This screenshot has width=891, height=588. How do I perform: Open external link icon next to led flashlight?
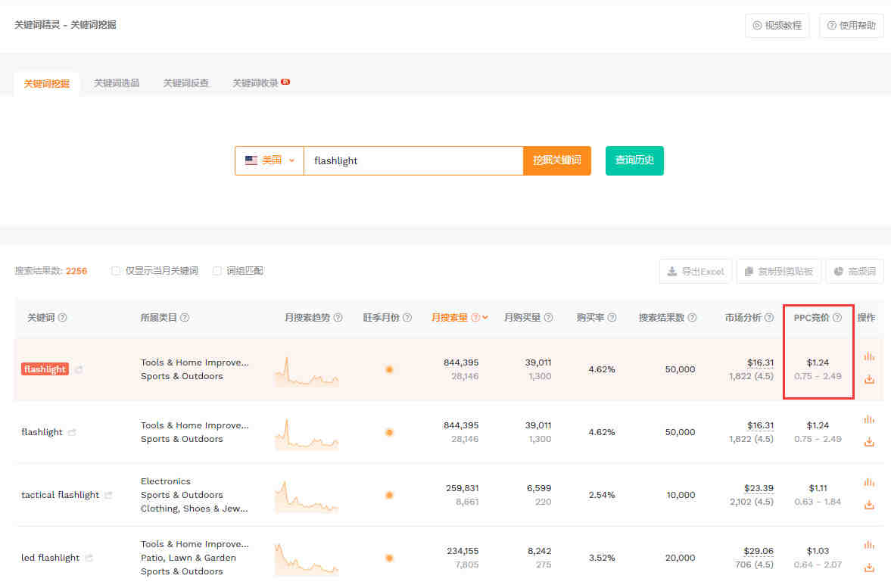89,558
